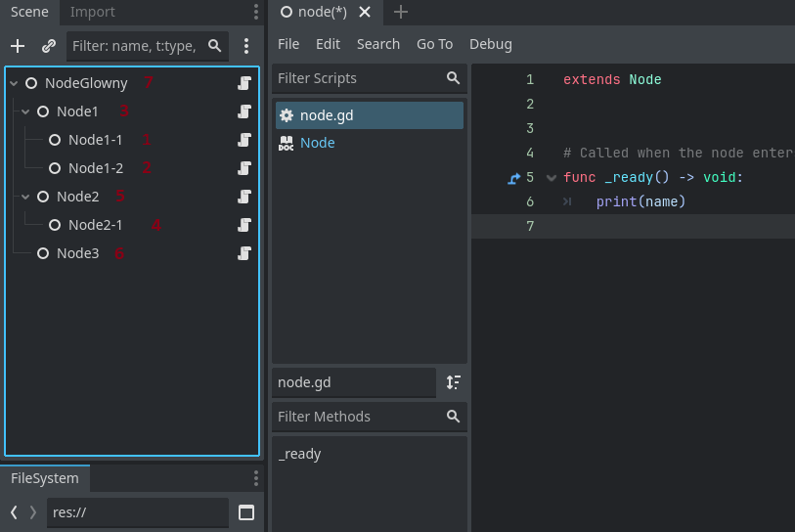The height and width of the screenshot is (532, 795).
Task: Open the FileSystem dock options dots
Action: click(x=256, y=478)
